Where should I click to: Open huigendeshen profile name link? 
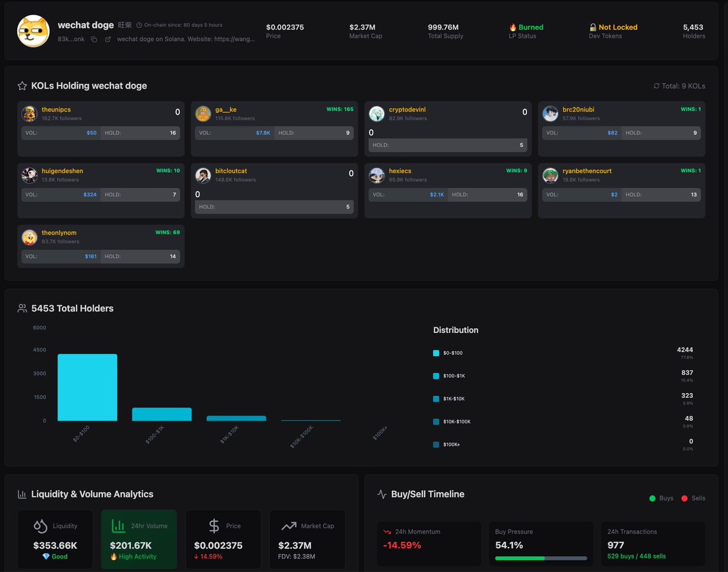click(62, 171)
